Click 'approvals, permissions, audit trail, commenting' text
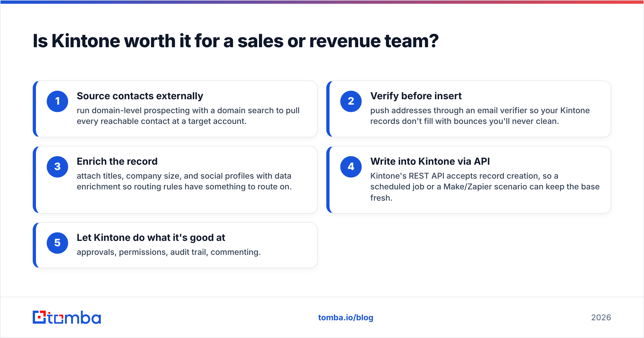This screenshot has width=644, height=338. 169,252
